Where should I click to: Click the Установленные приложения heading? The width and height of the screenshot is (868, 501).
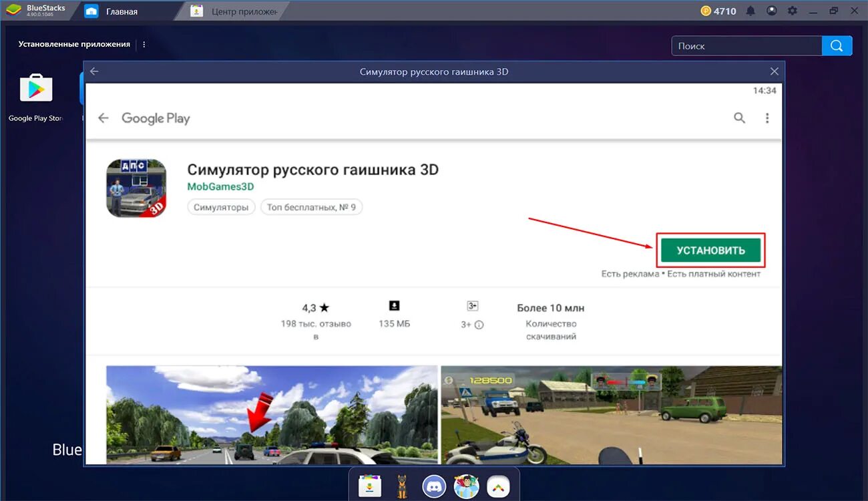coord(74,44)
